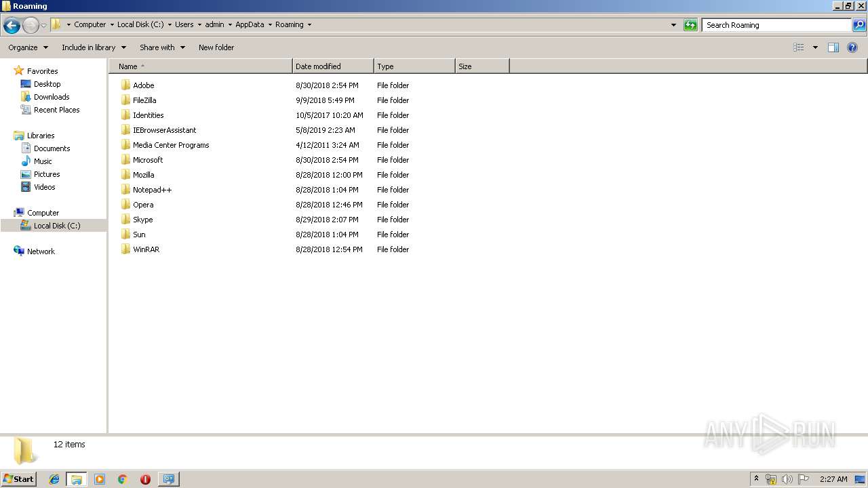This screenshot has height=488, width=868.
Task: Click the Back navigation arrow
Action: [12, 25]
